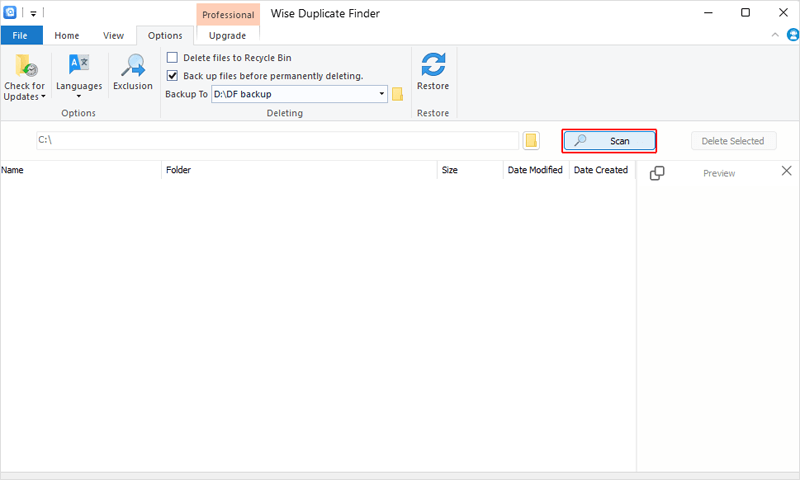Open the File menu
800x480 pixels.
pyautogui.click(x=20, y=35)
